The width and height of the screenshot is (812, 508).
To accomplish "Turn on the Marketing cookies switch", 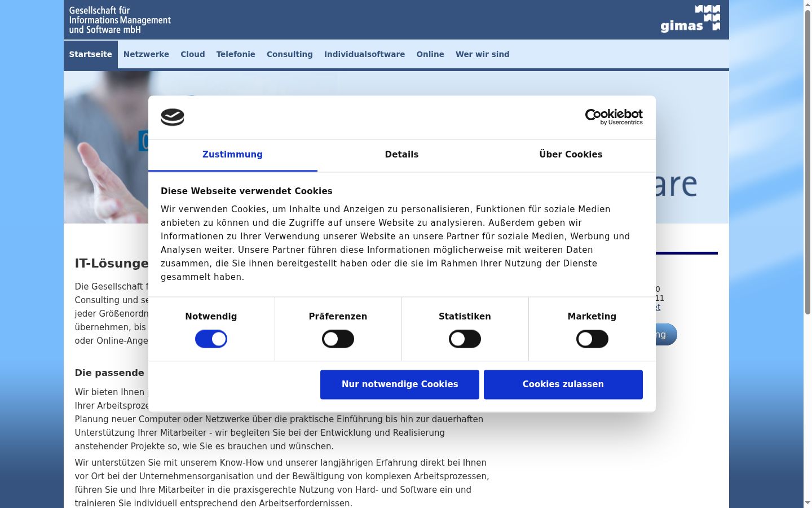I will (592, 339).
